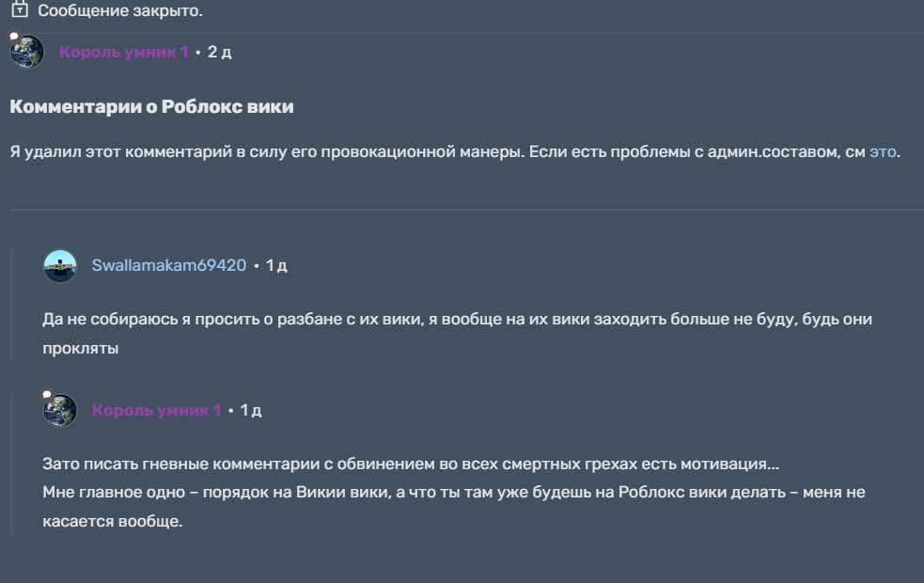
Task: Click 'Король умник 1' username on original post
Action: (123, 52)
